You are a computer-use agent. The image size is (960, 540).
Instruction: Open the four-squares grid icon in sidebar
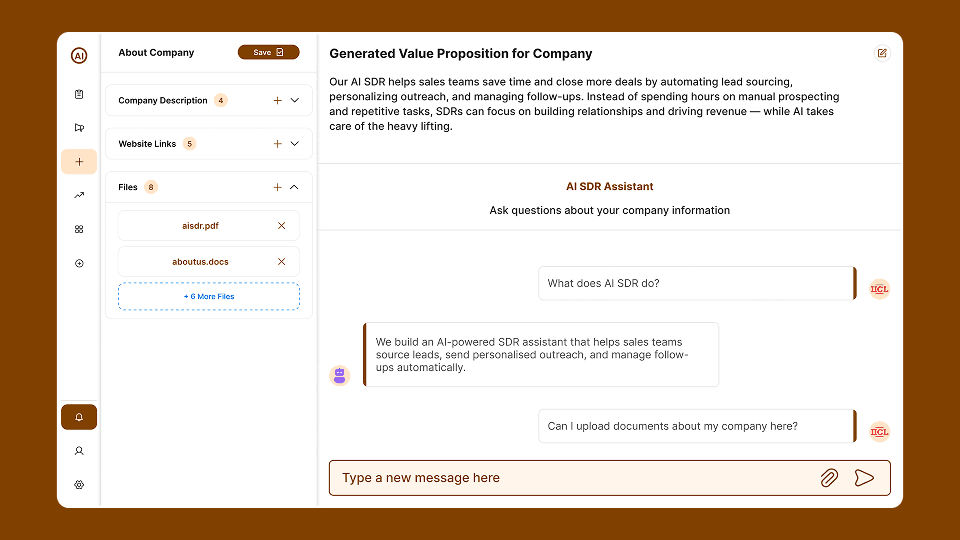79,229
